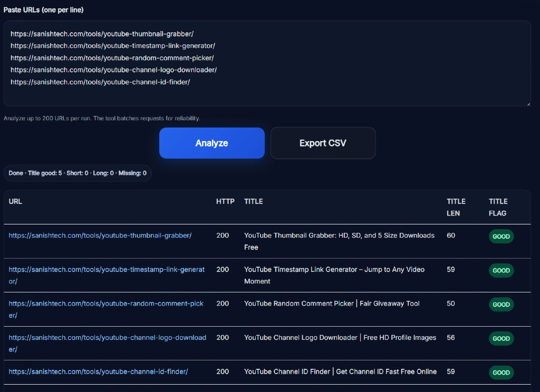Click the GOOD badge for Channel Logo Downloader row

point(500,338)
